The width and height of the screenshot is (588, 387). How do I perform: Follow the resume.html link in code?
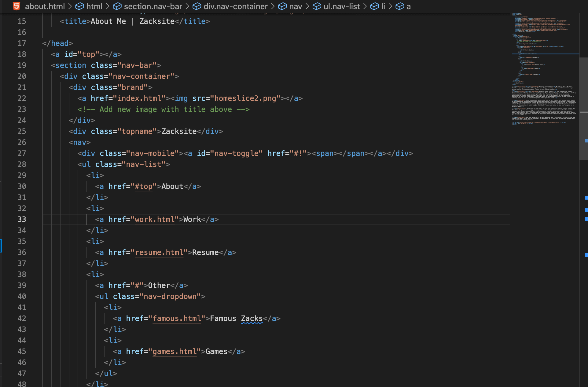159,252
